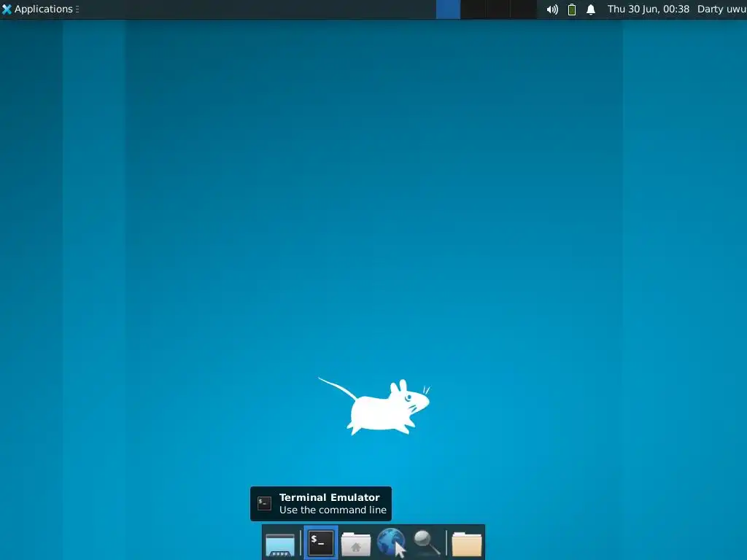Open the Application Finder magnifier icon
This screenshot has height=560, width=747.
pyautogui.click(x=426, y=542)
